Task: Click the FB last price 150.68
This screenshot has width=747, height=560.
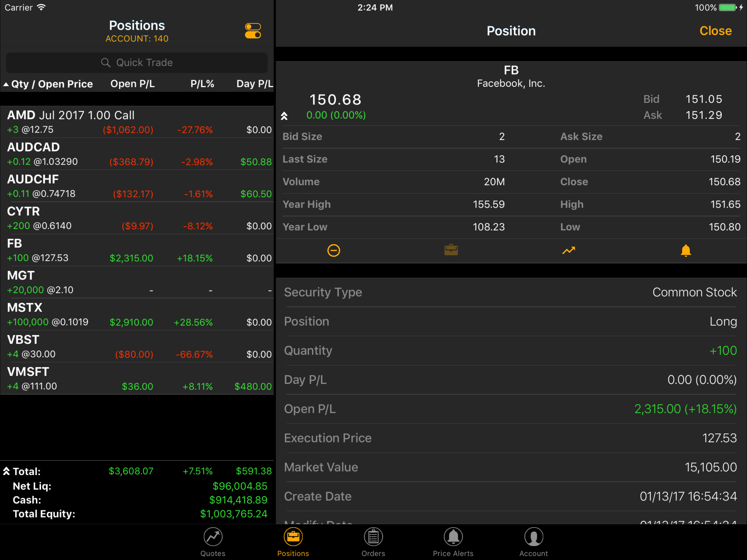Action: coord(335,100)
